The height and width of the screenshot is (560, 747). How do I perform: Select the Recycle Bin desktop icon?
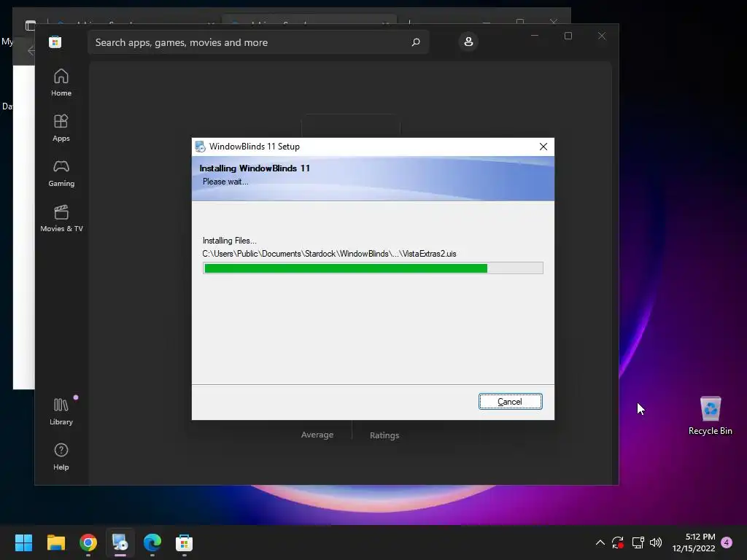[711, 416]
